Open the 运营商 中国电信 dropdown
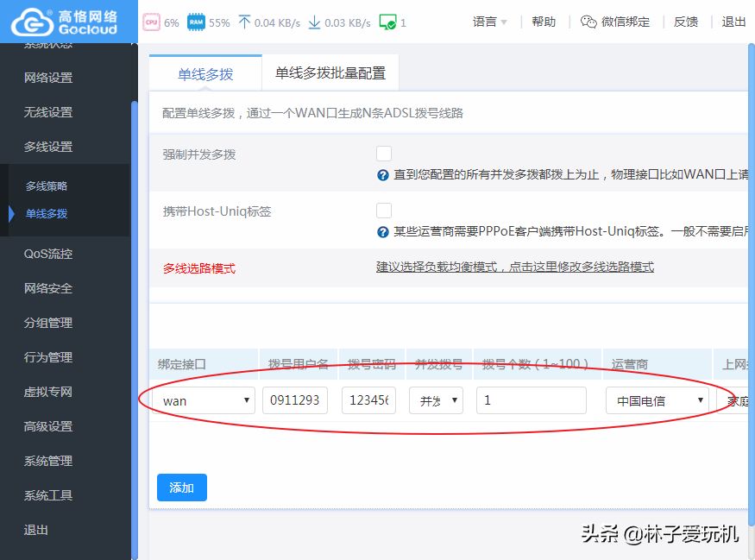755x560 pixels. tap(657, 400)
